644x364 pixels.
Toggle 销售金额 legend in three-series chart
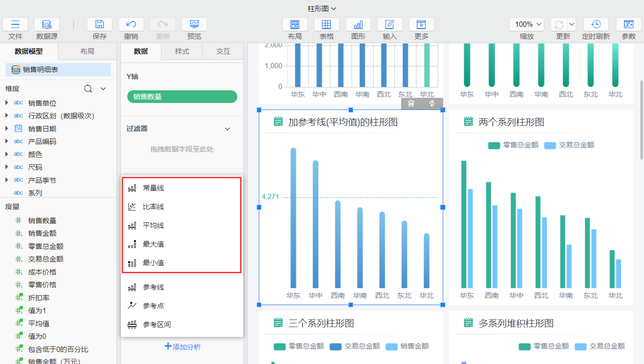point(407,347)
